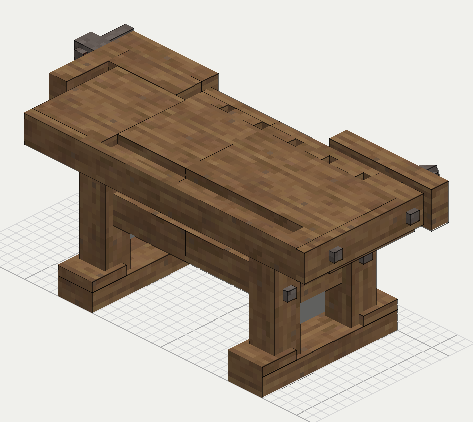Select the square dog hole nearest the end vise

pos(363,175)
